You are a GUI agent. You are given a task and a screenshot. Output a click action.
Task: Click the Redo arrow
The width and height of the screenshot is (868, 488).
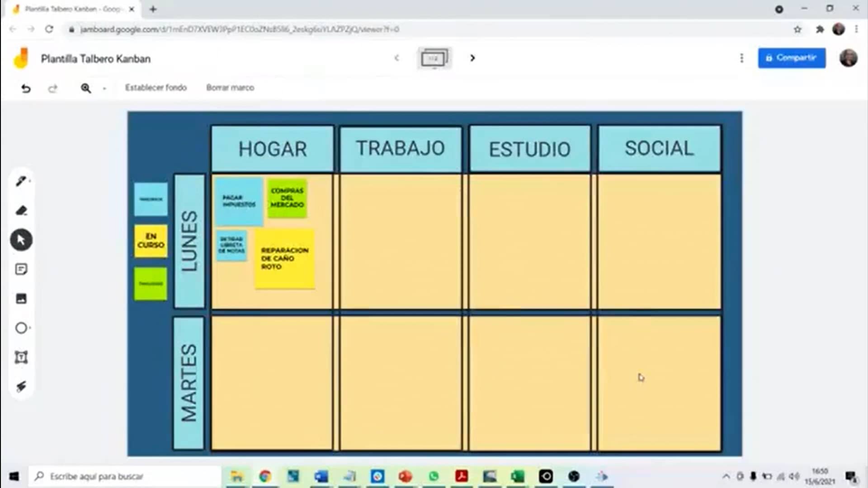coord(53,89)
